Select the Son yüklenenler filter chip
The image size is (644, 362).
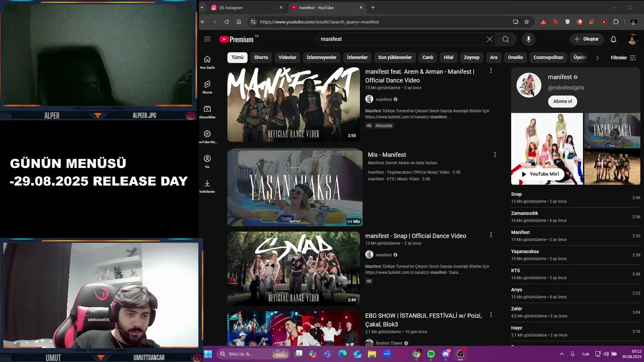tap(395, 57)
